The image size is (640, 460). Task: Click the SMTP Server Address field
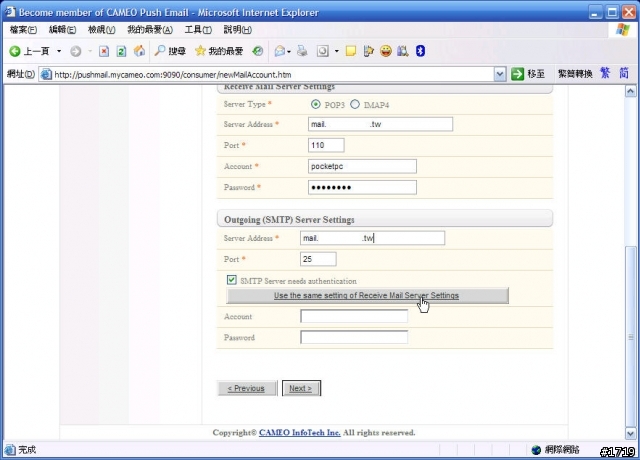pos(373,238)
